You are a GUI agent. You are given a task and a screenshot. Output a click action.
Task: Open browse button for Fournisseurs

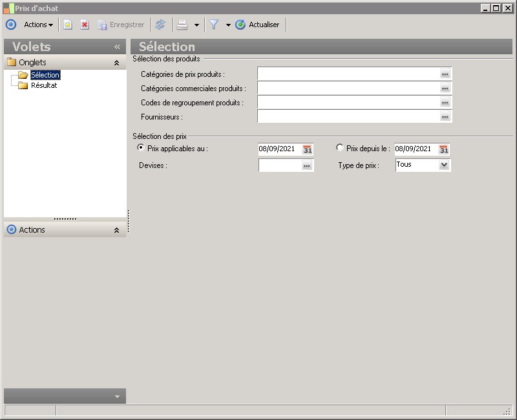click(x=445, y=116)
